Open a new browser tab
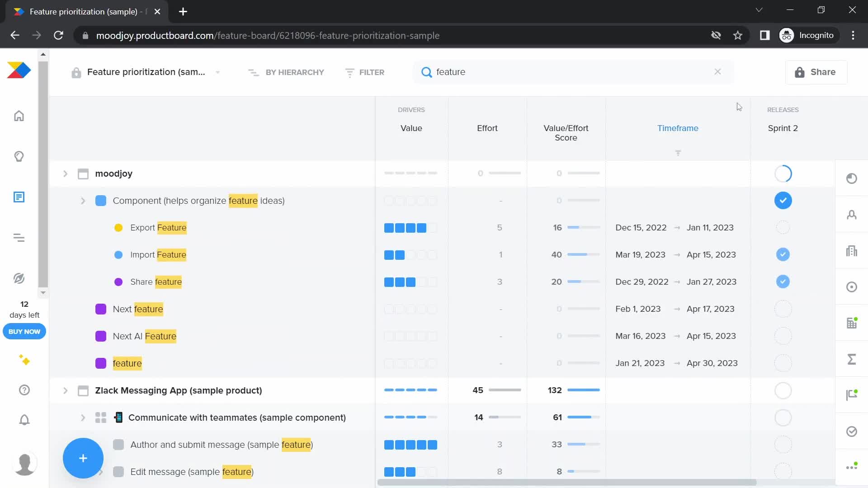868x488 pixels. 183,11
